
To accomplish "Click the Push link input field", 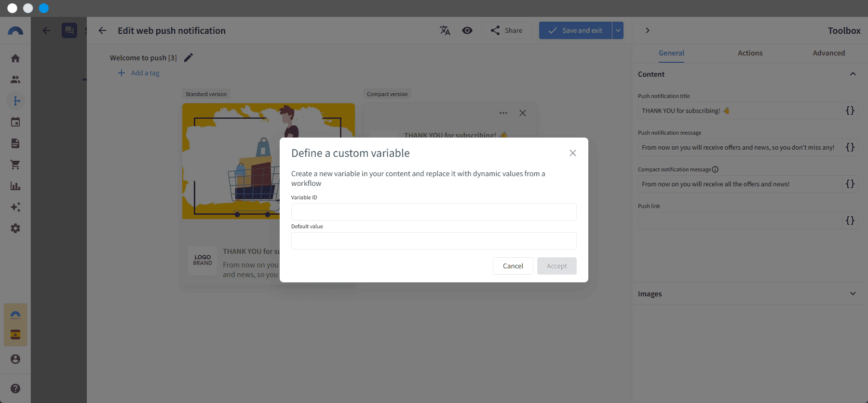I will (740, 221).
